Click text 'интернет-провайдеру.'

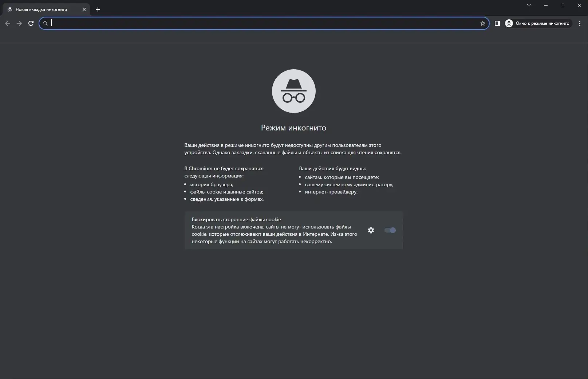331,192
